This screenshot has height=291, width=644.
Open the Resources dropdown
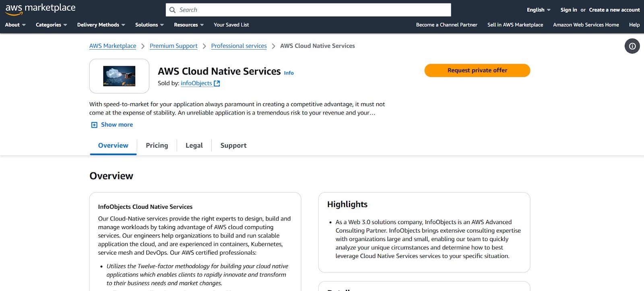point(189,25)
